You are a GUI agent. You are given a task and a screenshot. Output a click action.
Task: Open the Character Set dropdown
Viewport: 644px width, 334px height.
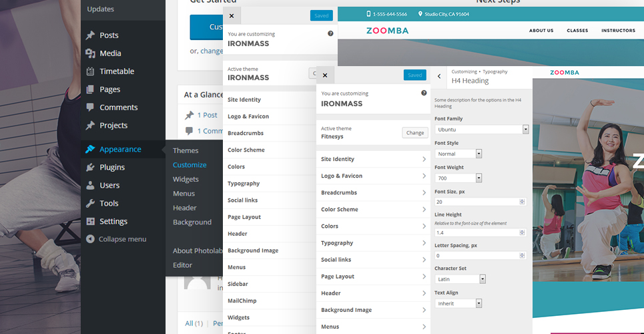(x=460, y=279)
